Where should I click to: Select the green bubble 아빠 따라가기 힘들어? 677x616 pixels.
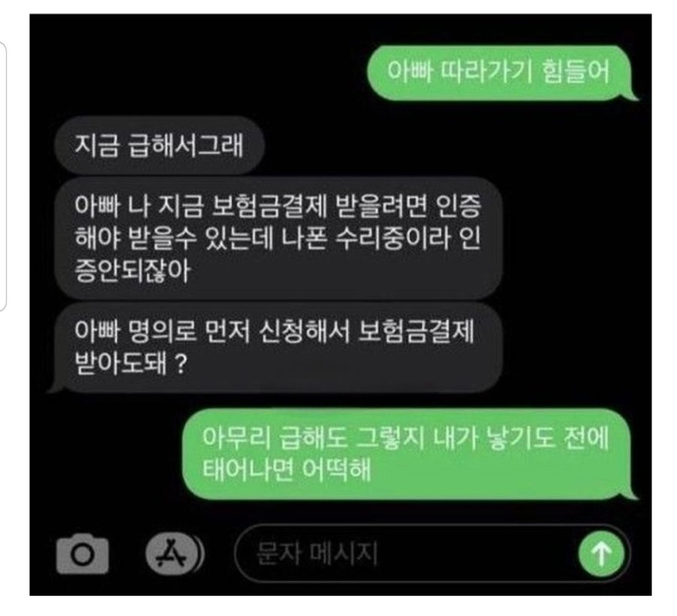[x=502, y=73]
